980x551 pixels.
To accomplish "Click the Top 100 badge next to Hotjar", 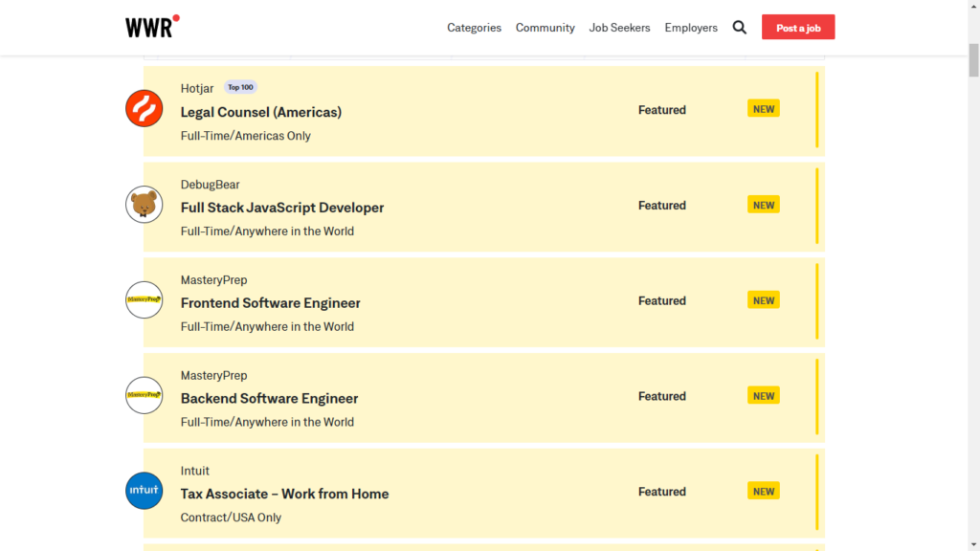I will 240,87.
